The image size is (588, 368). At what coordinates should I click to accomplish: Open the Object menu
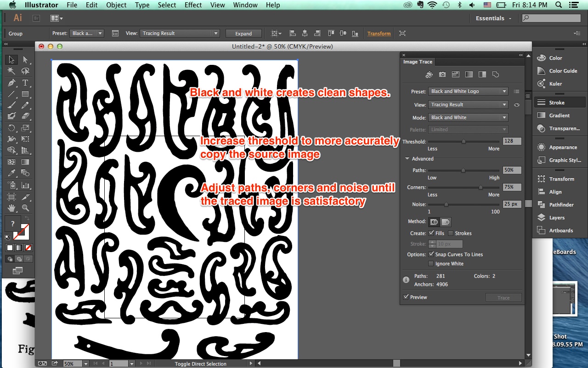pos(116,5)
